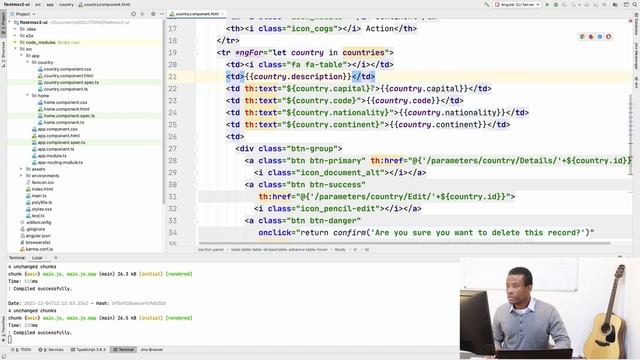
Task: Open the Project view selector dropdown
Action: [25, 14]
